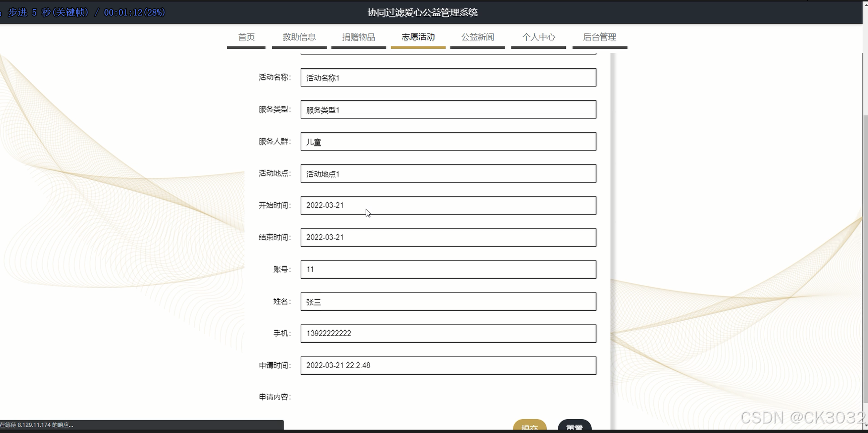Click the 姓名 field showing 张三
868x433 pixels.
(448, 301)
